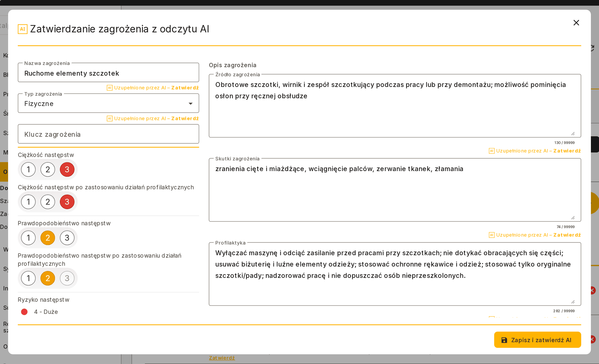This screenshot has height=364, width=599.
Task: Set post-prevention severity to 3
Action: [x=67, y=202]
